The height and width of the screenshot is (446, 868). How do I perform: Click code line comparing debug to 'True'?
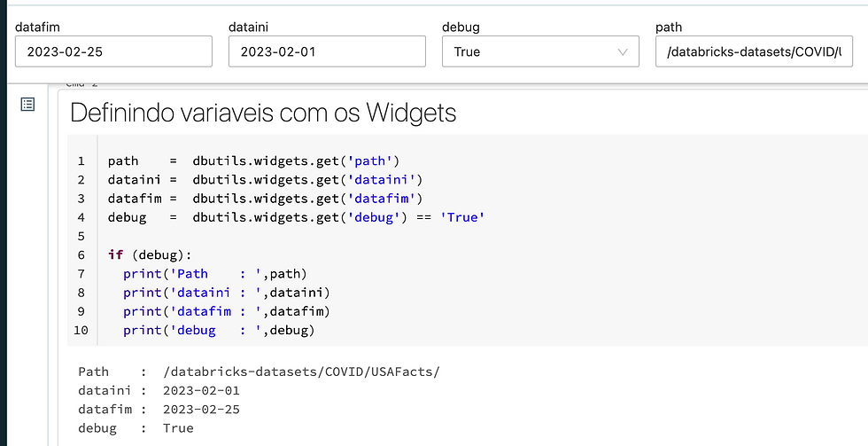296,217
